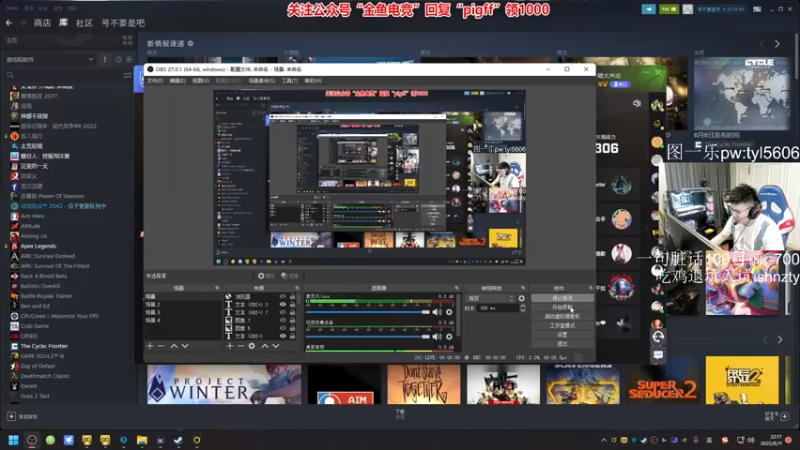Click 开始录制 in the controls panel
Viewport: 800px width, 450px height.
562,307
